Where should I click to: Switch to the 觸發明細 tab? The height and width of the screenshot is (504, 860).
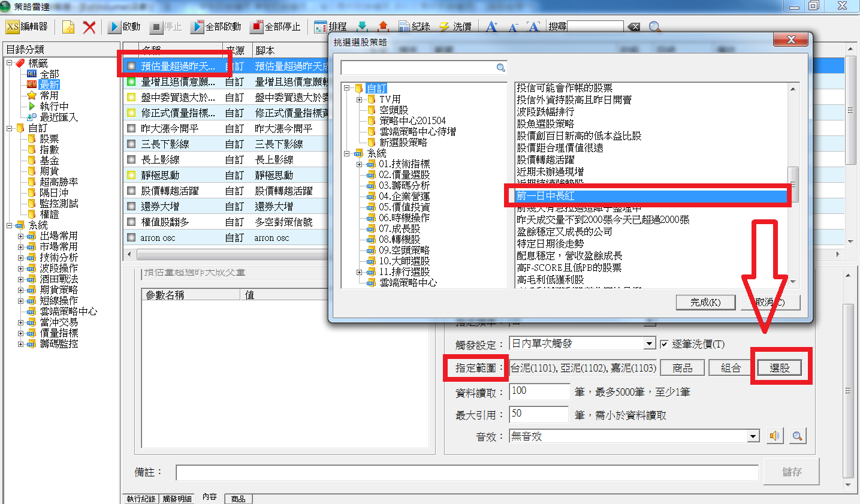177,499
